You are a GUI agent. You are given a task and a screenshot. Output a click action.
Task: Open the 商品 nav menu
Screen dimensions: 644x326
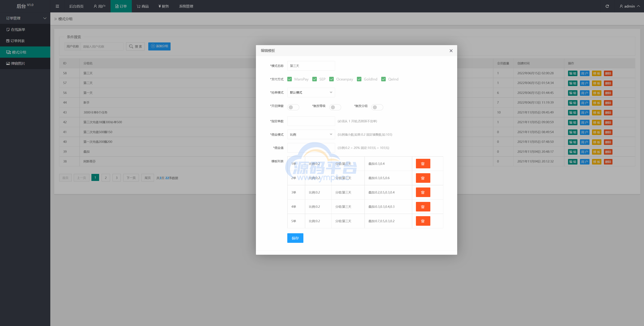click(143, 6)
